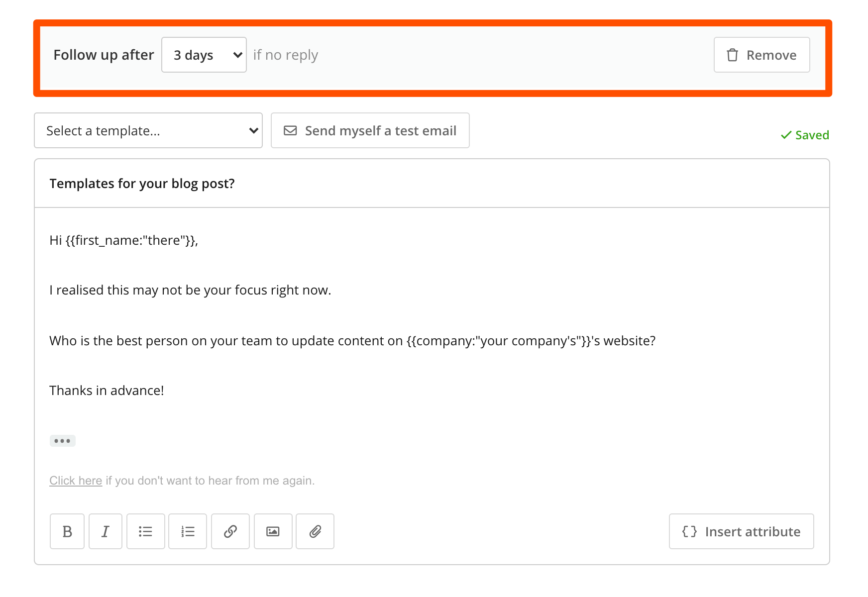Select the numbered list icon
The height and width of the screenshot is (597, 868).
[x=188, y=531]
